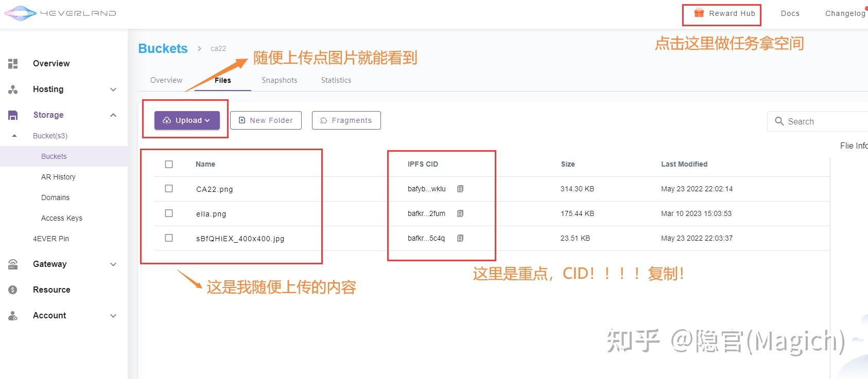Screen dimensions: 868x379
Task: Collapse the Storage menu chevron
Action: pos(113,115)
